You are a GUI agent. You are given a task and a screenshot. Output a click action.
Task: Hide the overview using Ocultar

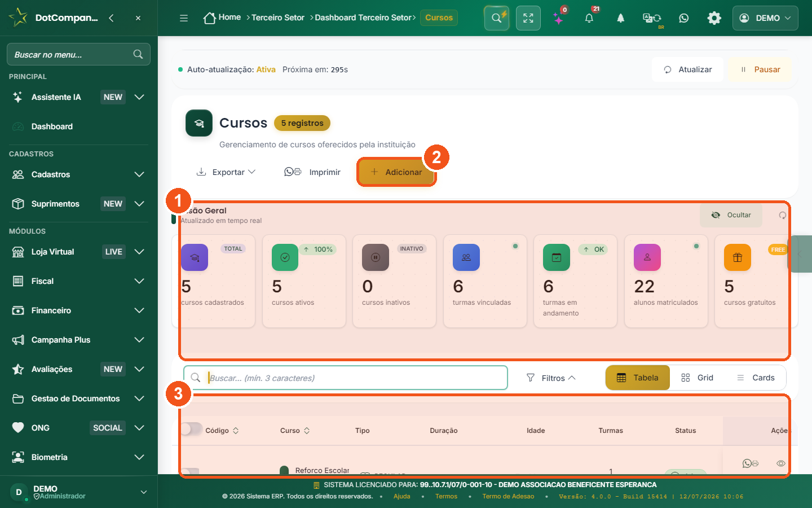(x=731, y=215)
